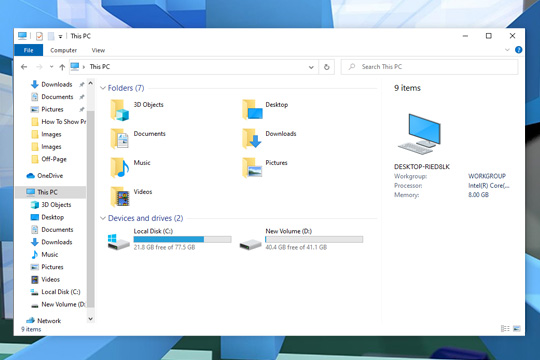Open the View ribbon tab
540x360 pixels.
[98, 50]
